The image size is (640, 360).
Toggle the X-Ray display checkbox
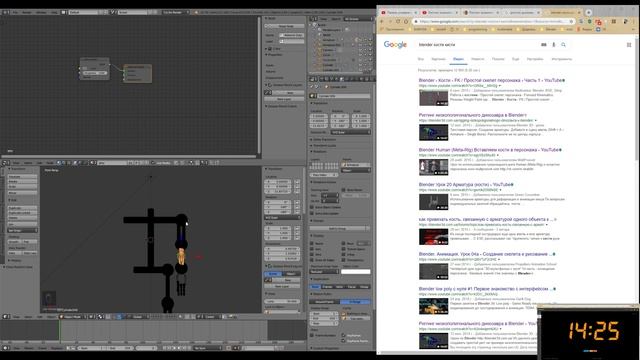(344, 254)
